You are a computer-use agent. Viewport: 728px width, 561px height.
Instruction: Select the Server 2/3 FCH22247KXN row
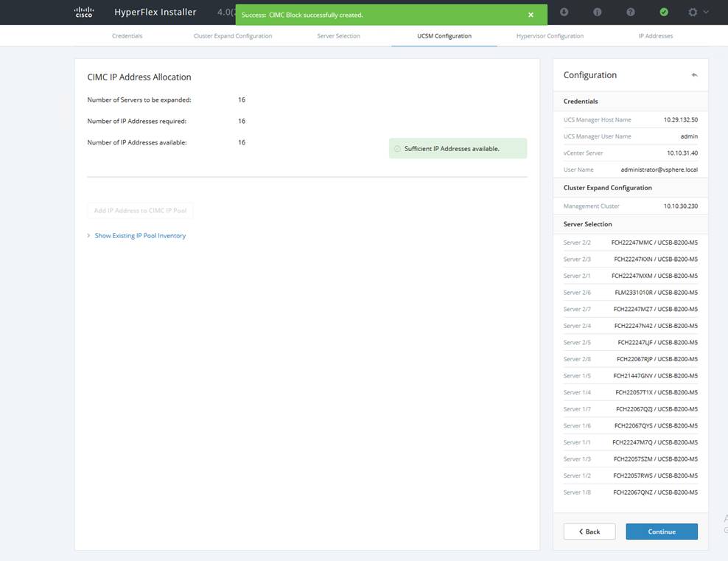(x=631, y=259)
